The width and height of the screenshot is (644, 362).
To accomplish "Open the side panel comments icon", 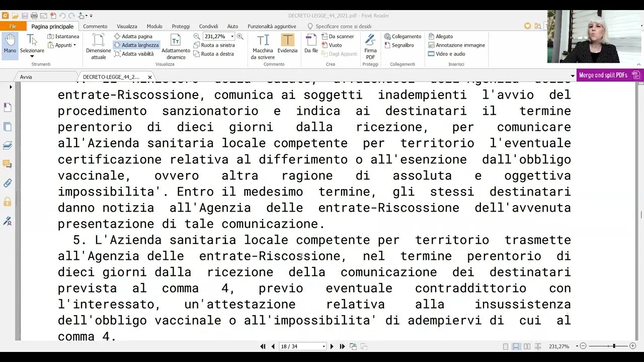I will point(8,164).
